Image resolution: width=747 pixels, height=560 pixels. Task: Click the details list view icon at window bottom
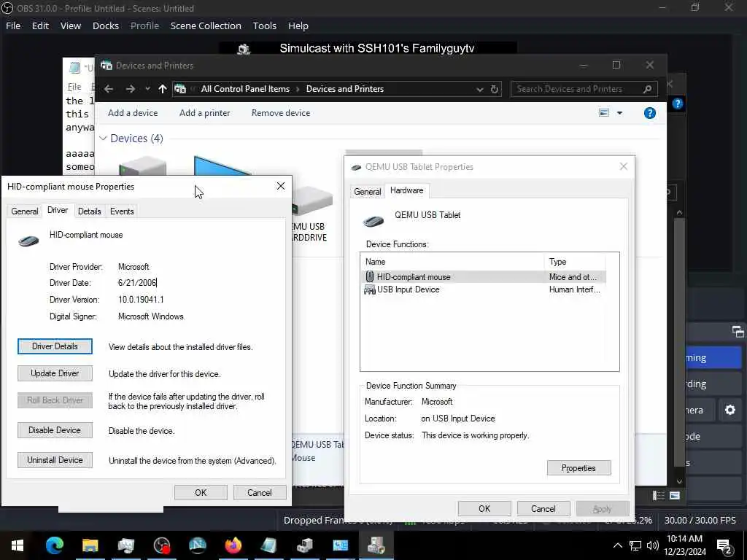[659, 496]
